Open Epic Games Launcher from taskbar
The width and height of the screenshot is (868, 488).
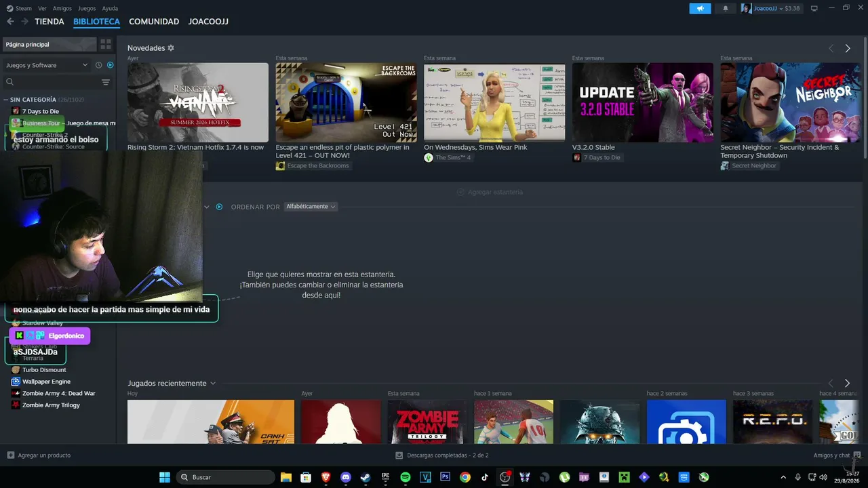click(x=385, y=477)
